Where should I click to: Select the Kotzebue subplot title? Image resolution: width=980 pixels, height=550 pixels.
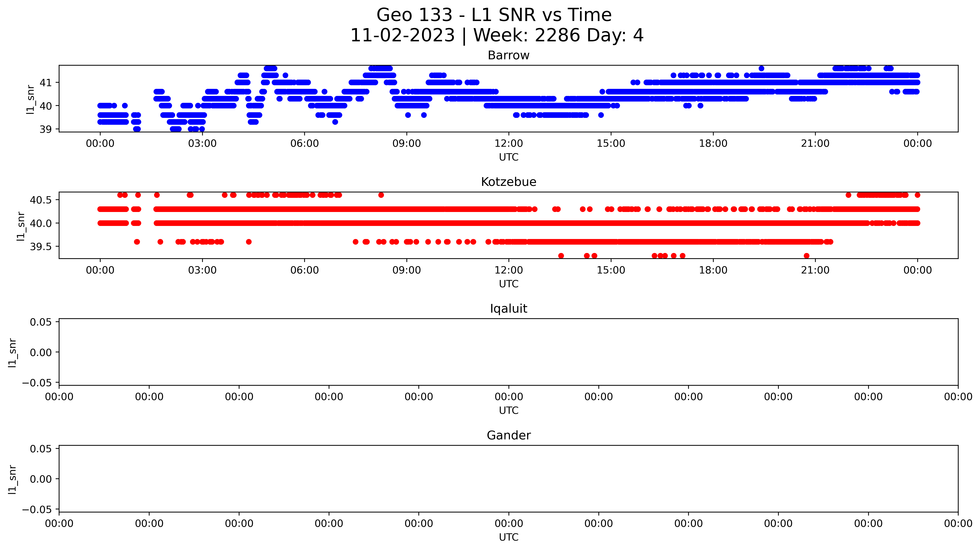coord(509,182)
